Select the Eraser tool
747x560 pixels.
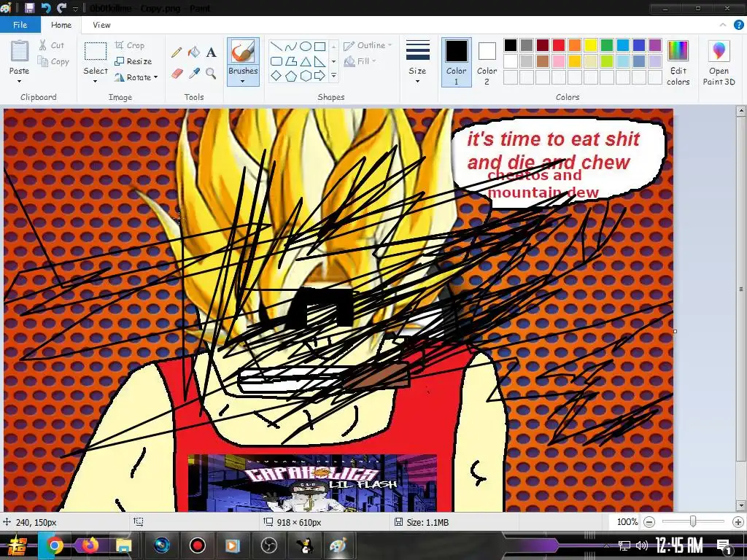177,74
